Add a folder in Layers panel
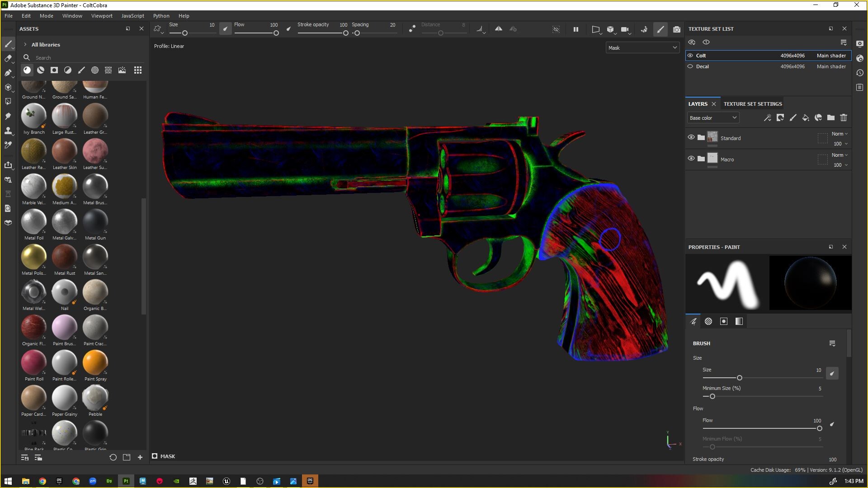The height and width of the screenshot is (488, 868). coord(831,118)
